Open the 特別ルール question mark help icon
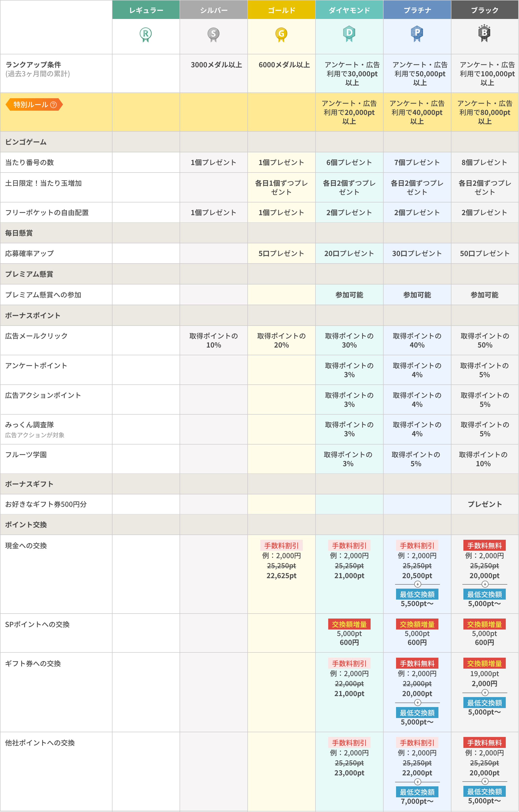 pos(53,105)
